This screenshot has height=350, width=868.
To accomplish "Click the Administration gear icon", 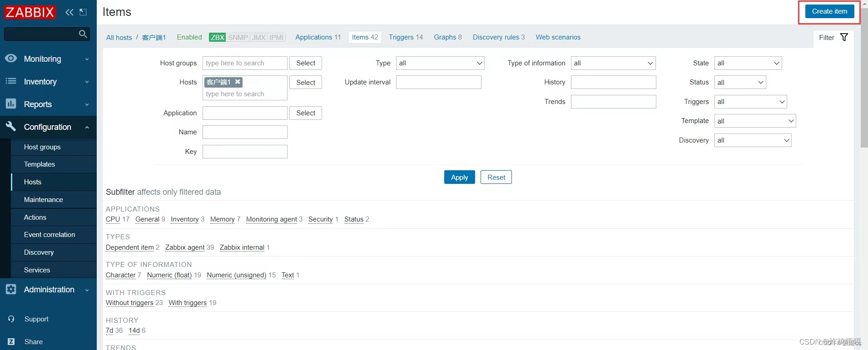I will tap(11, 289).
